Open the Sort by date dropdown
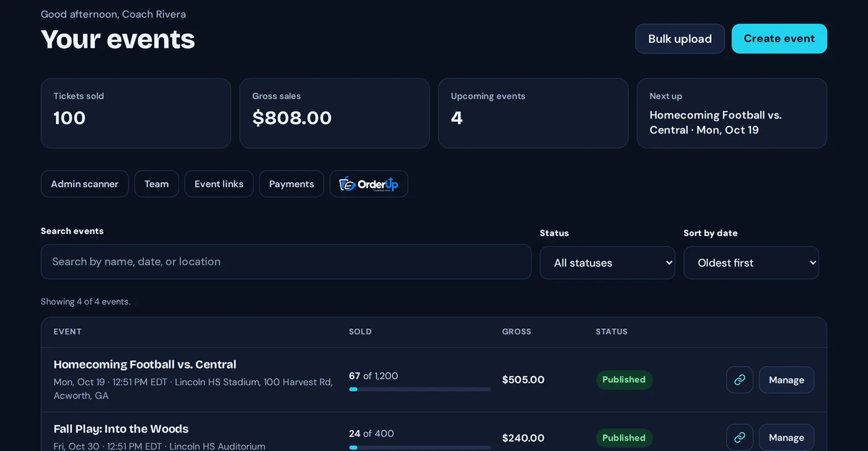 click(x=751, y=263)
